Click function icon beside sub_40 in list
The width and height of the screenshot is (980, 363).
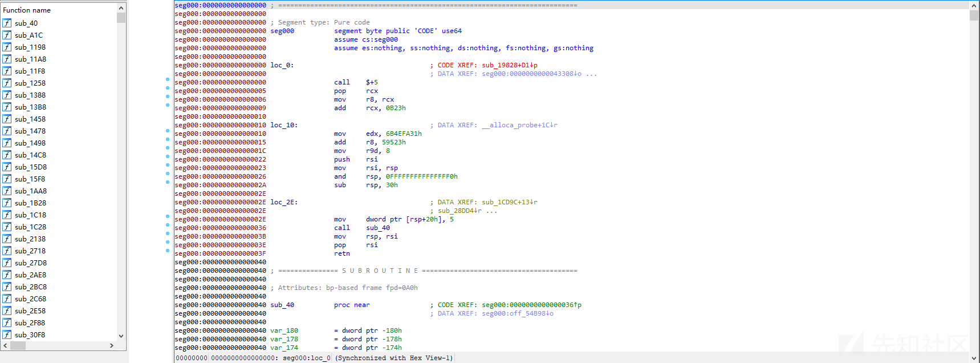7,23
